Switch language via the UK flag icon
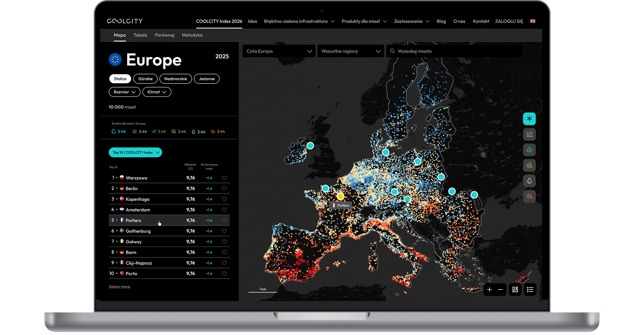This screenshot has height=335, width=644. [533, 21]
